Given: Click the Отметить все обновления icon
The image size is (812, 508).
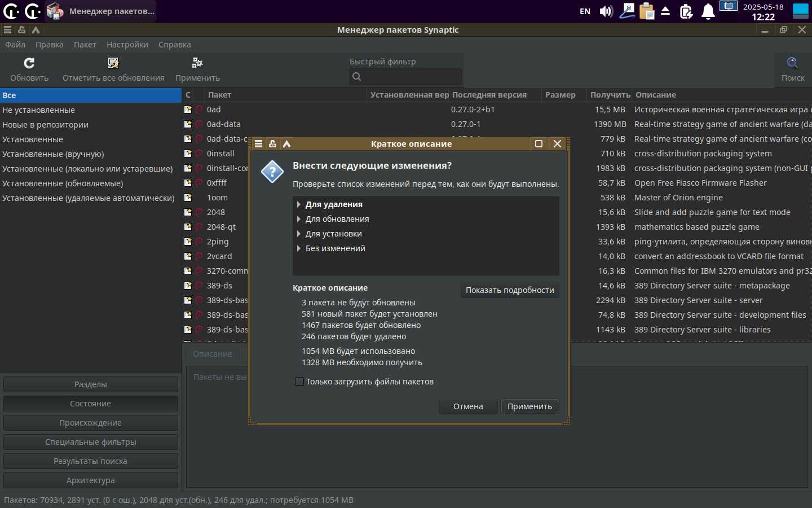Looking at the screenshot, I should 113,63.
